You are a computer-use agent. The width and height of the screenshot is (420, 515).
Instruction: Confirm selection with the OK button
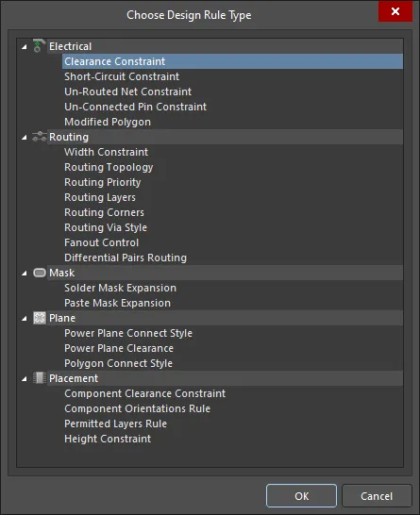click(x=301, y=496)
